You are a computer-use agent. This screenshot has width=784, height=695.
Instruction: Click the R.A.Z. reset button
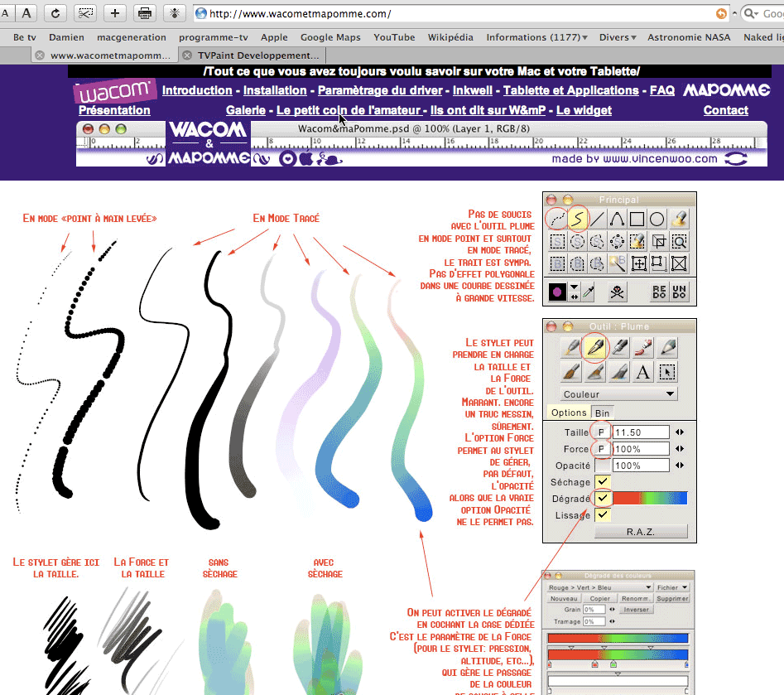click(641, 531)
